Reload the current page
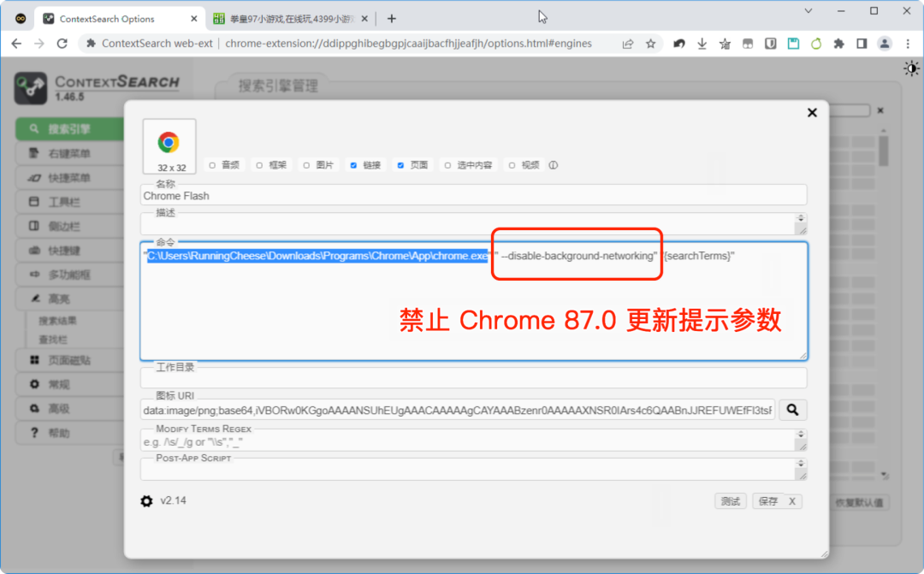The image size is (924, 574). pyautogui.click(x=62, y=43)
